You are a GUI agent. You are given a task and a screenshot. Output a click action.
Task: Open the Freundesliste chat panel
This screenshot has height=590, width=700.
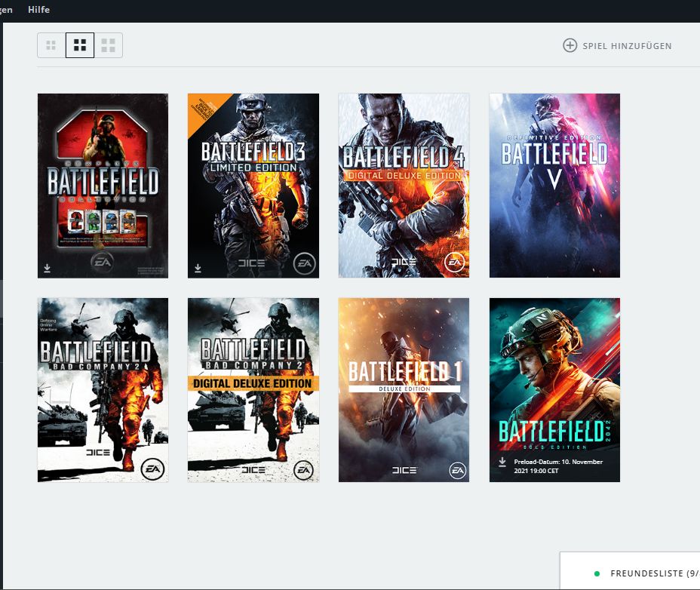630,571
